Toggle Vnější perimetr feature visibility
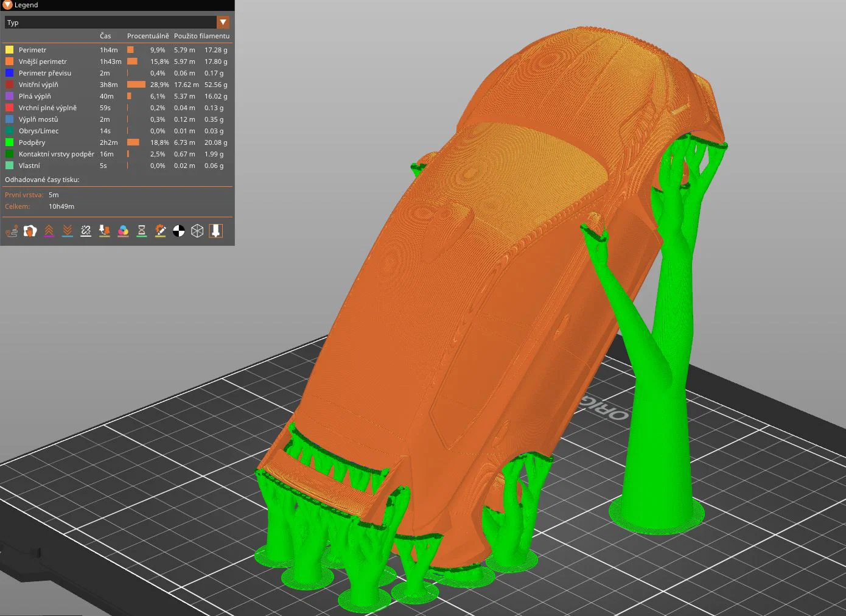Viewport: 846px width, 616px height. coord(116,61)
